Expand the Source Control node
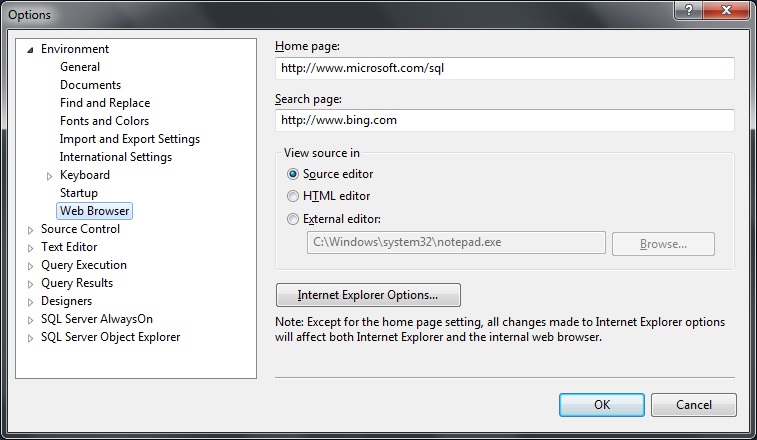The image size is (757, 440). pyautogui.click(x=30, y=230)
